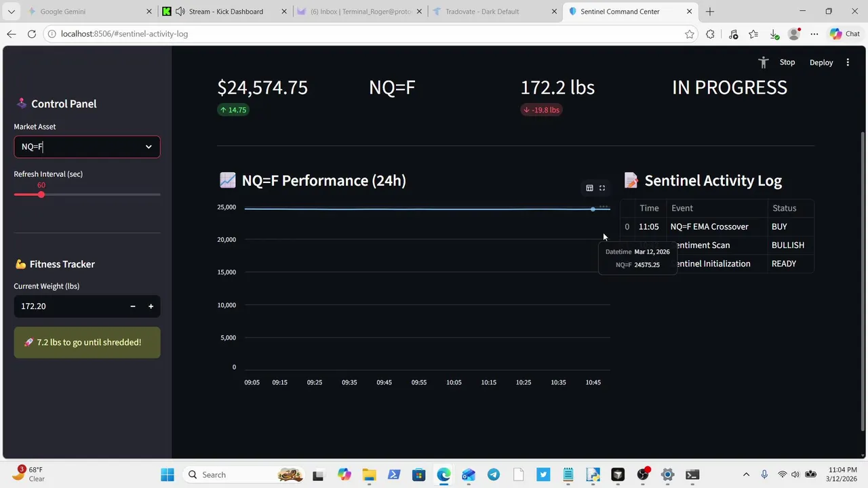Open the browser profile menu
The width and height of the screenshot is (868, 488).
(794, 34)
